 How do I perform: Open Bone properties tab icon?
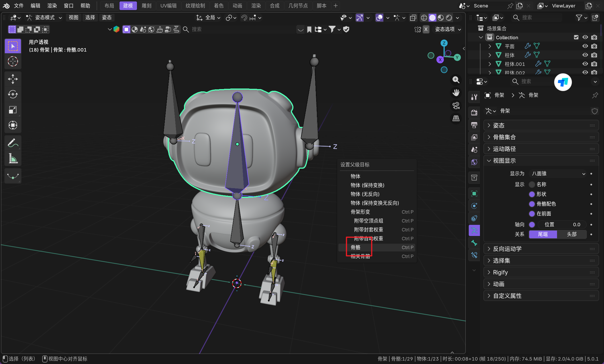(x=474, y=243)
